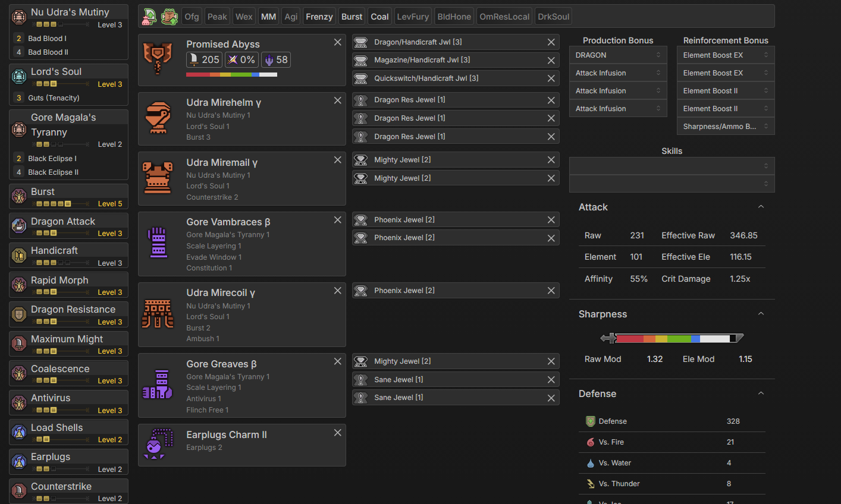Collapse the Defense section
Image resolution: width=841 pixels, height=504 pixels.
(761, 393)
